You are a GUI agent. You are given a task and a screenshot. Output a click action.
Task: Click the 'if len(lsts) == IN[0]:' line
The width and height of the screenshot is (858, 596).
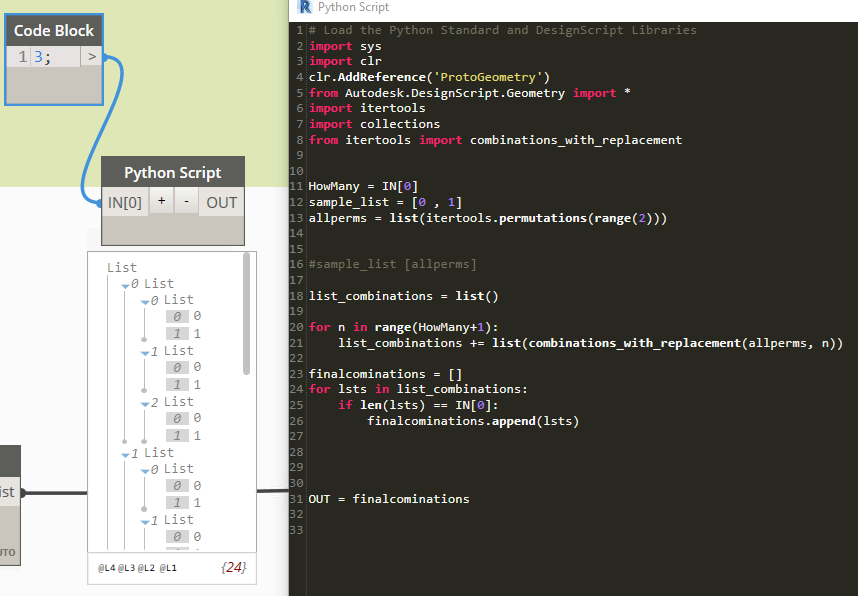tap(418, 405)
